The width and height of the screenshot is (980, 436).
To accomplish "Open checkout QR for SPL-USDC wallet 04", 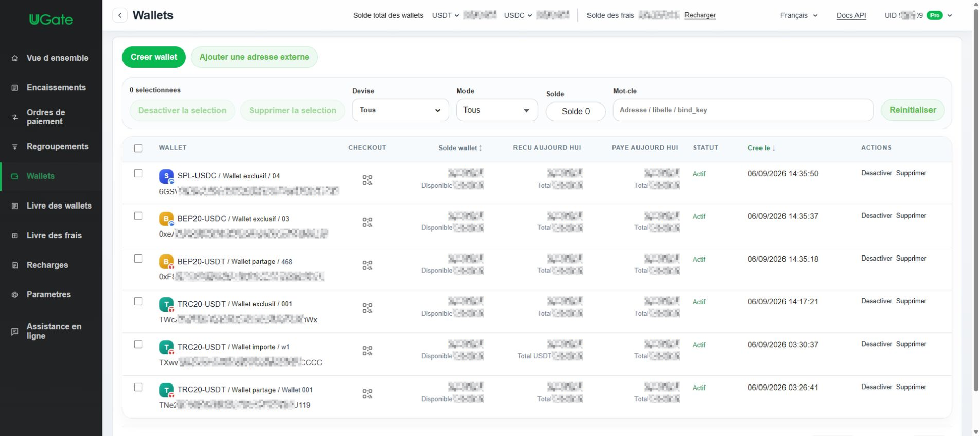I will click(367, 180).
